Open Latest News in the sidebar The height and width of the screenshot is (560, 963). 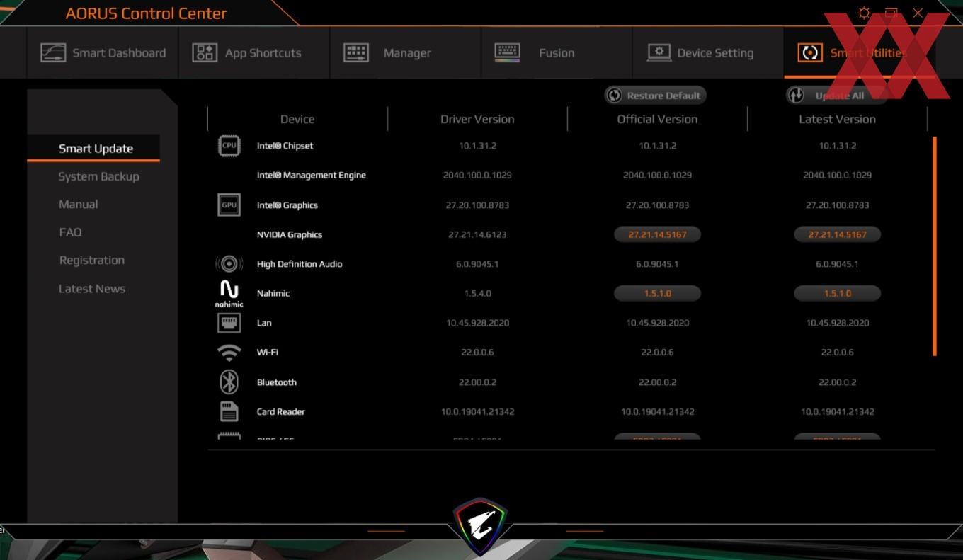92,289
